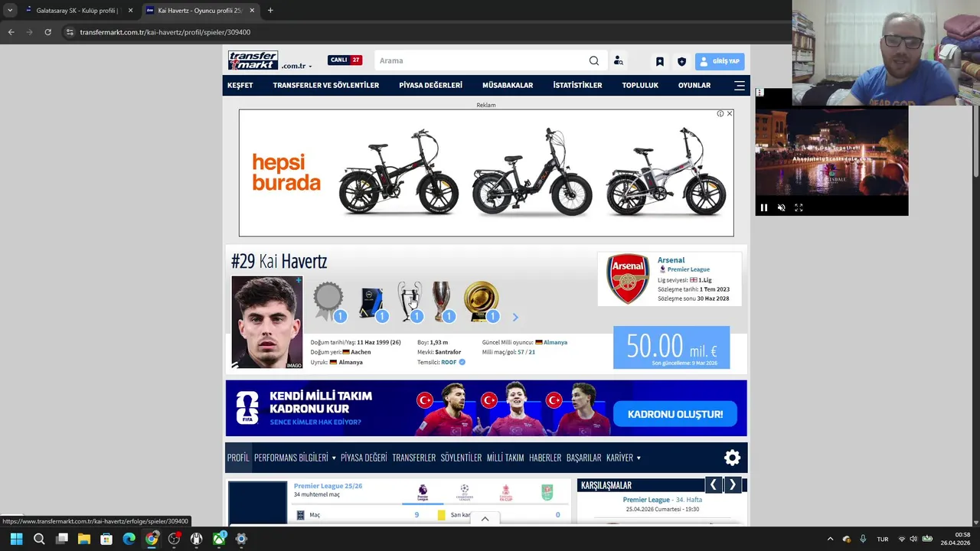This screenshot has height=551, width=980.
Task: Open the Almanya national team link
Action: click(x=555, y=342)
